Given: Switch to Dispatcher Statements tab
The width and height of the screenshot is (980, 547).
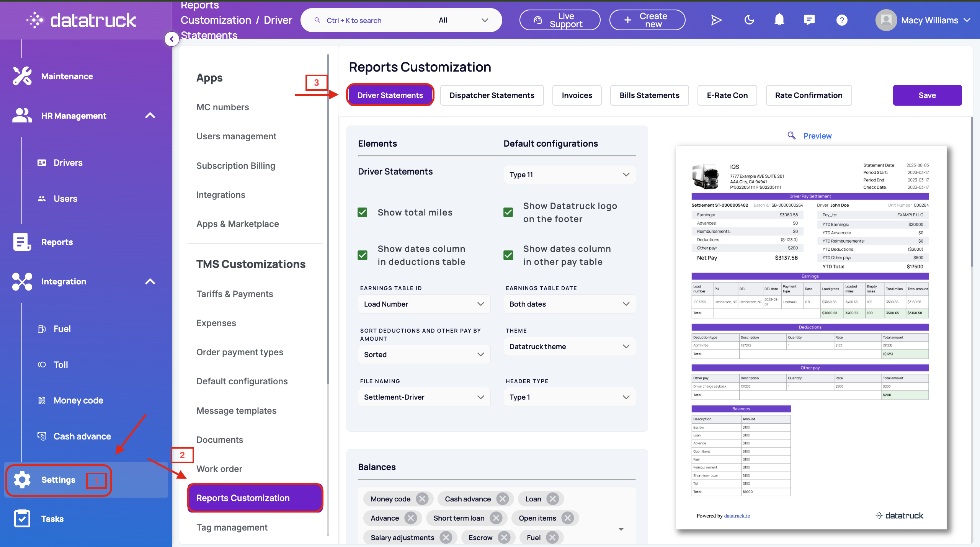Looking at the screenshot, I should point(492,95).
